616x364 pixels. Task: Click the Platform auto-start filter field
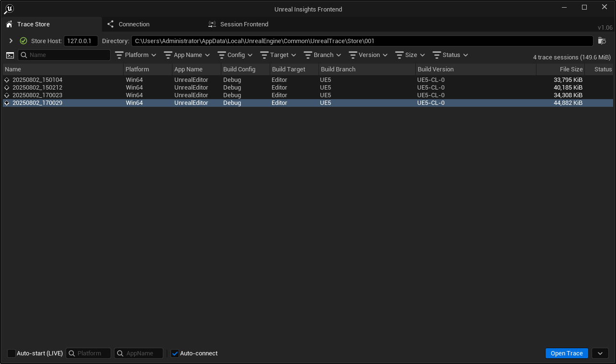pos(89,353)
